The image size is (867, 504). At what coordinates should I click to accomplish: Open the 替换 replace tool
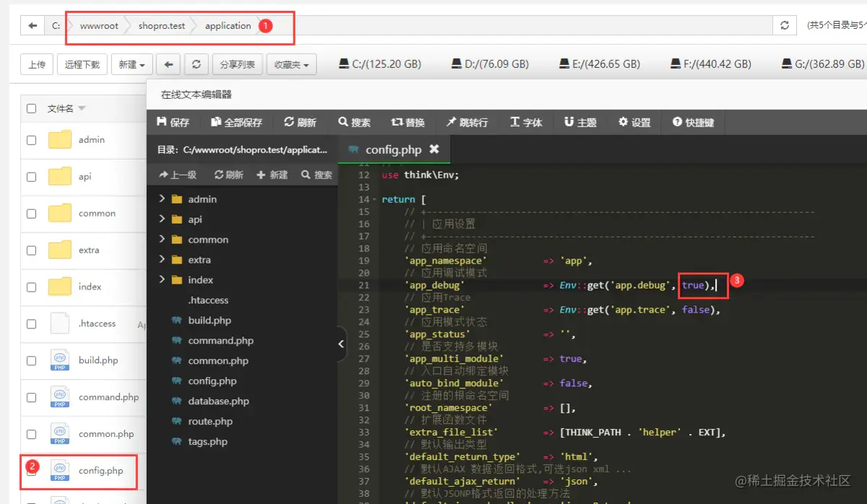pyautogui.click(x=407, y=122)
